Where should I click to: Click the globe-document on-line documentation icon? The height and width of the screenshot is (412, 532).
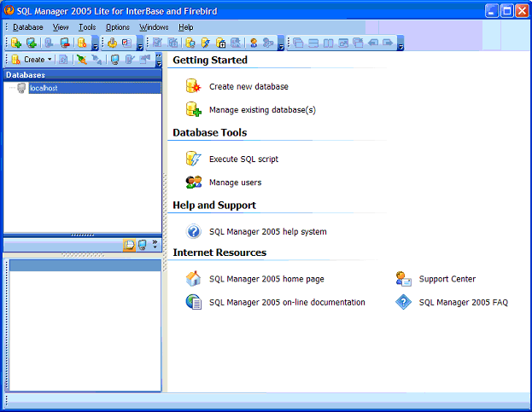193,302
